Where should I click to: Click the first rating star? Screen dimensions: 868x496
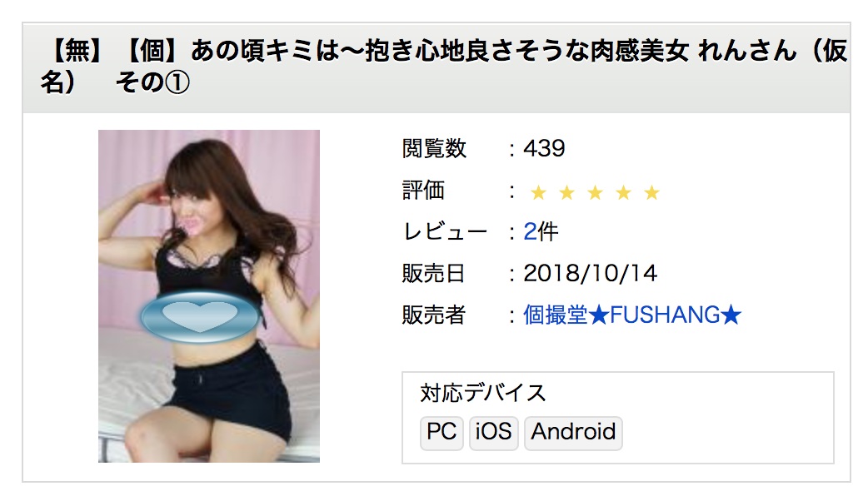click(x=539, y=192)
